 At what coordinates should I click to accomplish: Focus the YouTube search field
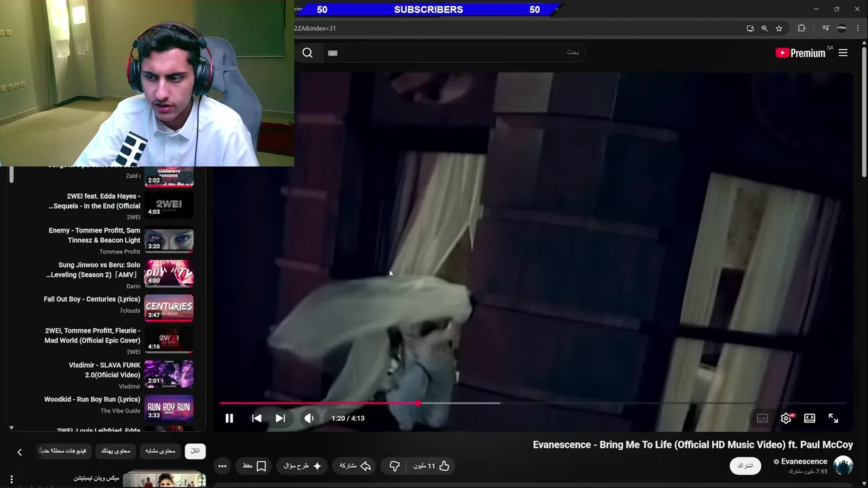click(454, 53)
